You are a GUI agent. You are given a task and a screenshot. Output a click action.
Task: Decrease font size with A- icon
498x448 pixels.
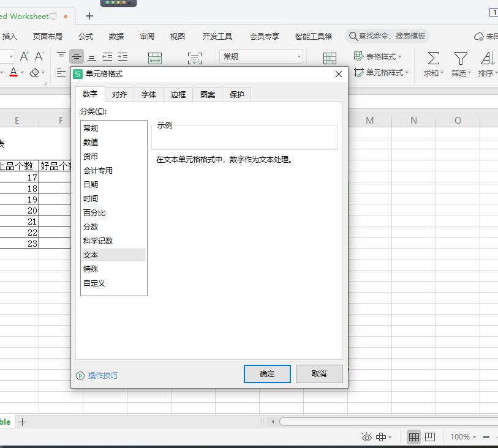click(39, 56)
